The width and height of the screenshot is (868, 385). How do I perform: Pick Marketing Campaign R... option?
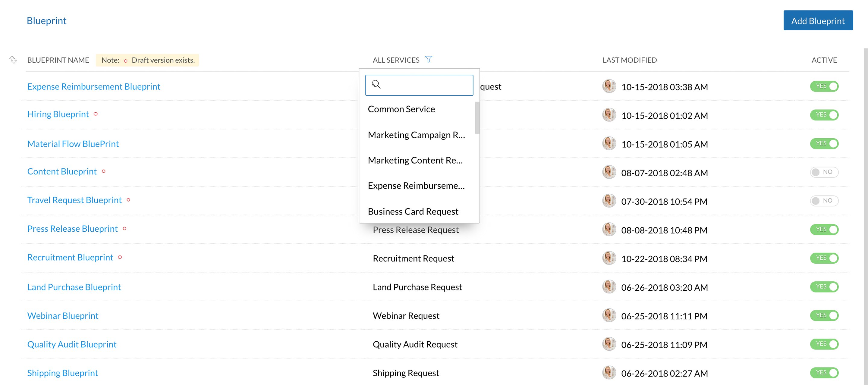[416, 135]
